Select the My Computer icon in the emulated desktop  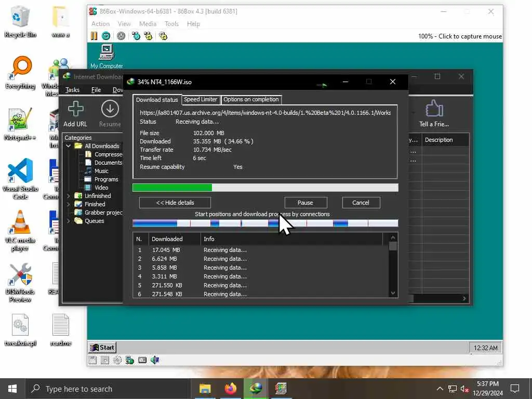coord(107,57)
